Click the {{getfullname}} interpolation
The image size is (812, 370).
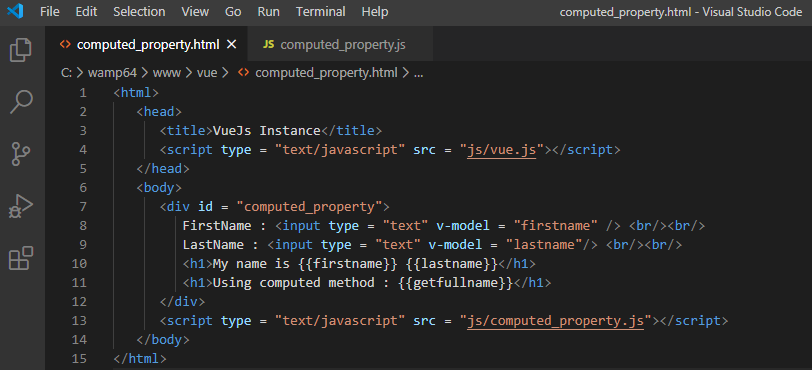(x=455, y=283)
